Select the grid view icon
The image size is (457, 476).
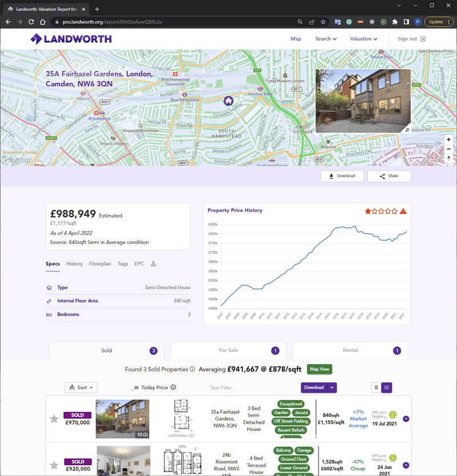click(x=386, y=387)
